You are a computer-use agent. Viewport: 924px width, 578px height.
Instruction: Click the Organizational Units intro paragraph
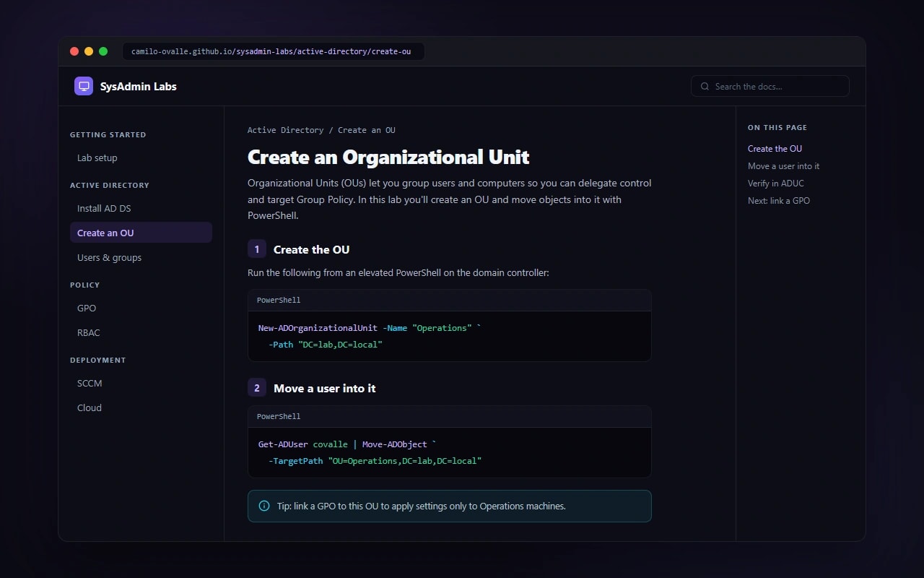(x=450, y=199)
